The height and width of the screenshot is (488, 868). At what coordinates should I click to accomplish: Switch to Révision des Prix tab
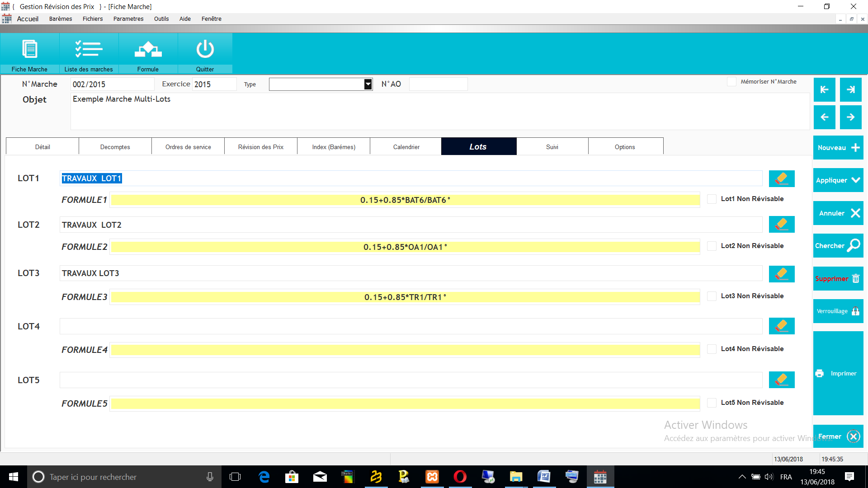coord(261,147)
